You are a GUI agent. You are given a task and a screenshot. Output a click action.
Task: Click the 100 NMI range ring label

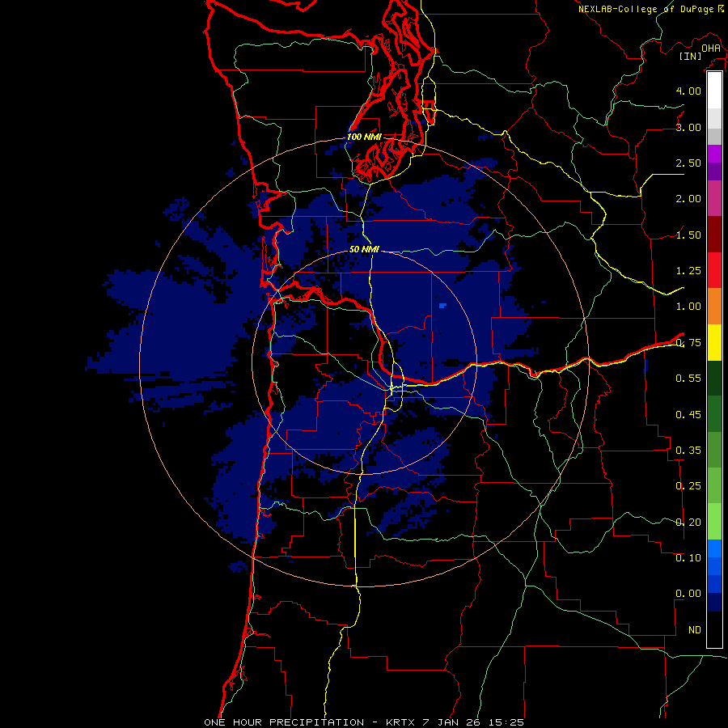pos(365,137)
